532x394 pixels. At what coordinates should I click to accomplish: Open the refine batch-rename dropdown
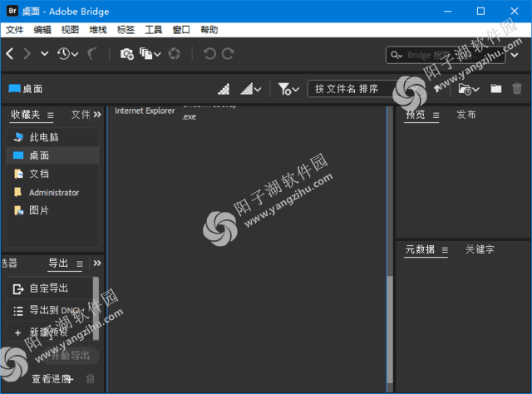(x=150, y=54)
